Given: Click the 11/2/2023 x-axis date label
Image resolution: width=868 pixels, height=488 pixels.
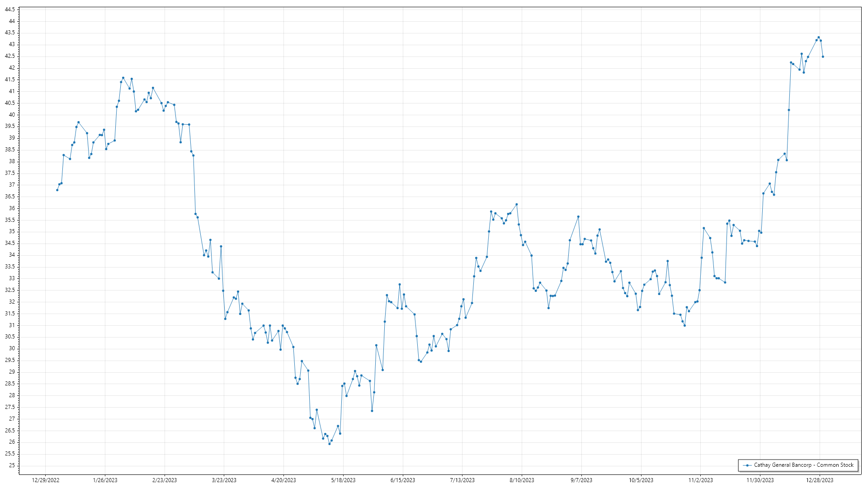Looking at the screenshot, I should tap(701, 480).
